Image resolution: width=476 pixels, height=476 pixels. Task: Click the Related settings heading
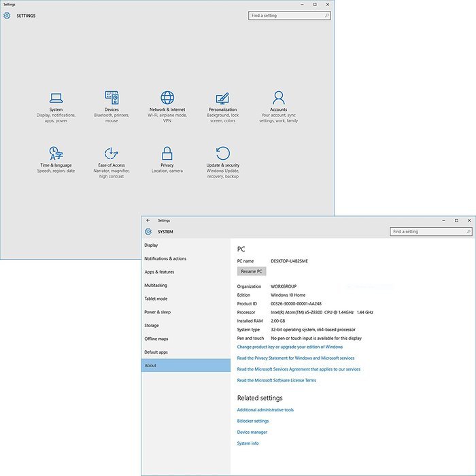260,398
